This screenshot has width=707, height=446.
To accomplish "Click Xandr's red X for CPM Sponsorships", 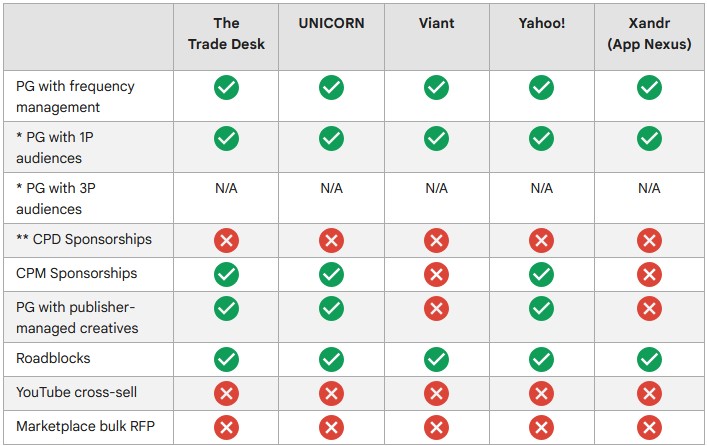I will click(x=649, y=274).
